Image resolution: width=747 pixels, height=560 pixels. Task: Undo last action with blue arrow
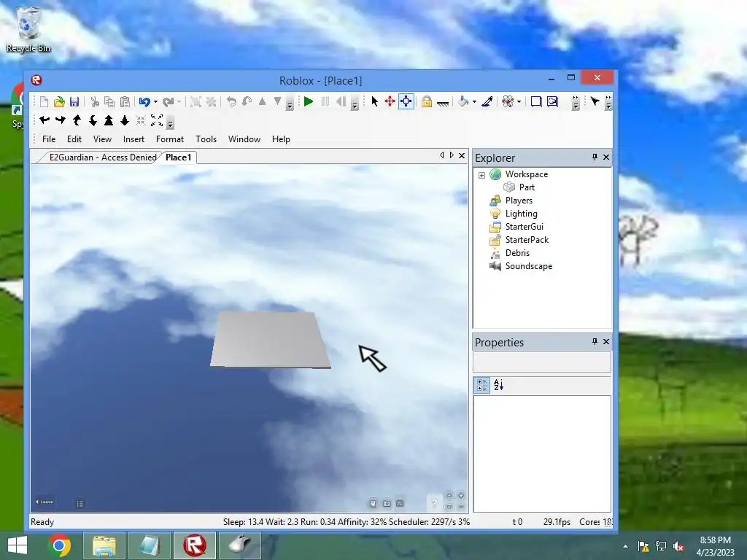[144, 101]
